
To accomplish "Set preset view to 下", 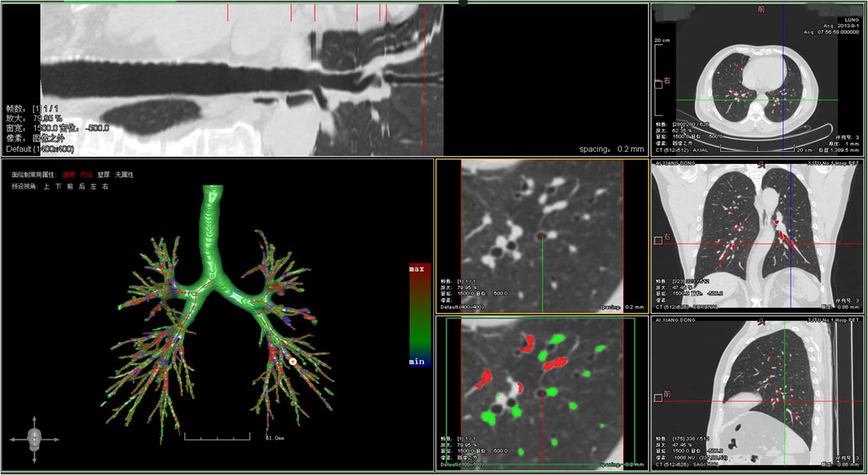I will point(58,186).
